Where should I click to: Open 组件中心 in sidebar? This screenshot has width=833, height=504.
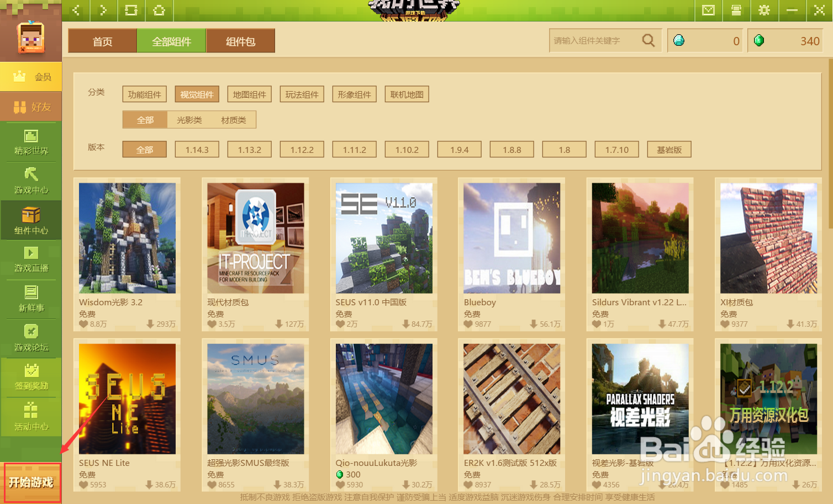click(x=31, y=221)
